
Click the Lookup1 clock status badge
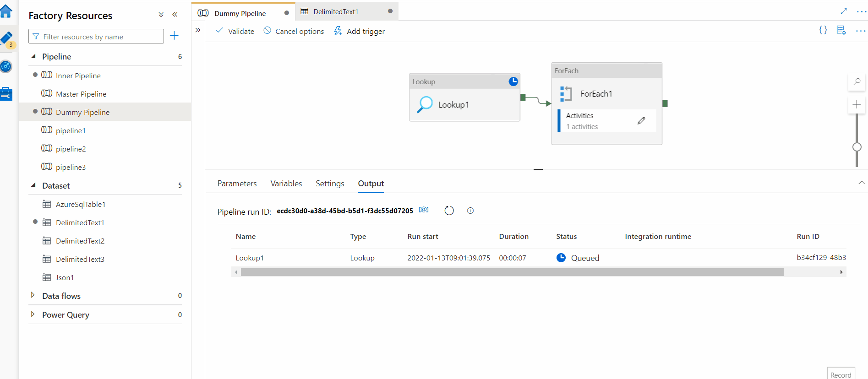(513, 81)
